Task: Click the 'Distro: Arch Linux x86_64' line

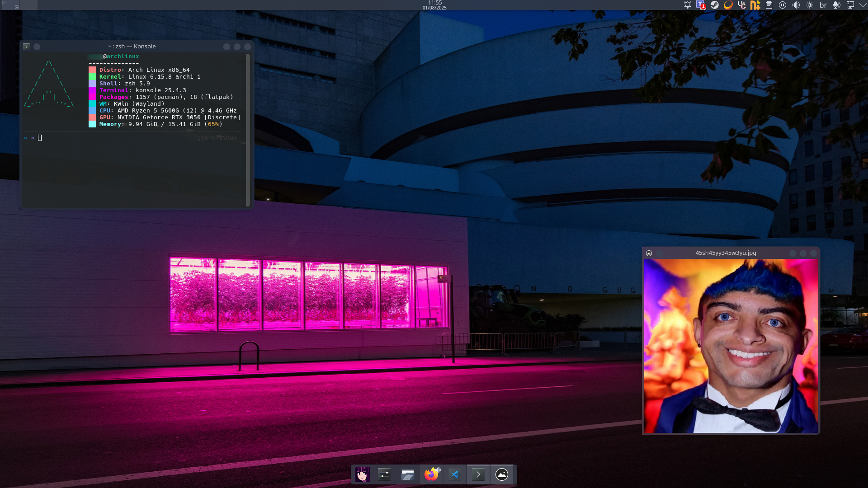Action: click(145, 70)
